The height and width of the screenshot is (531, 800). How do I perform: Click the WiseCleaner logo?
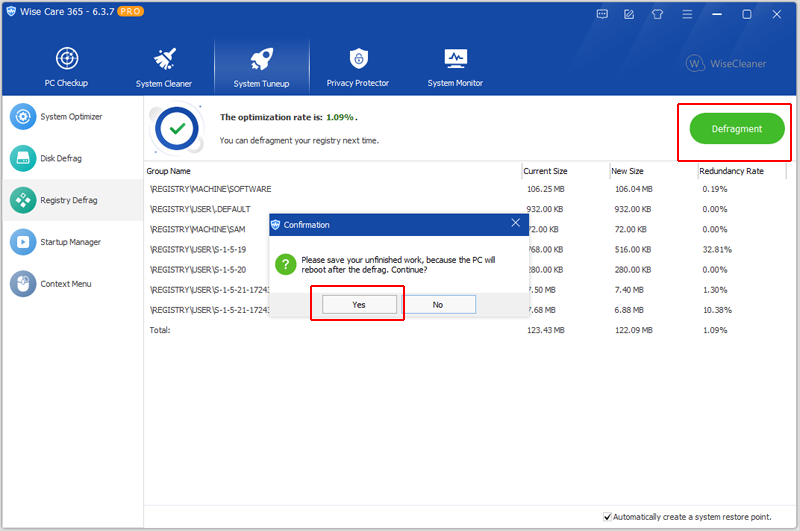coord(726,64)
